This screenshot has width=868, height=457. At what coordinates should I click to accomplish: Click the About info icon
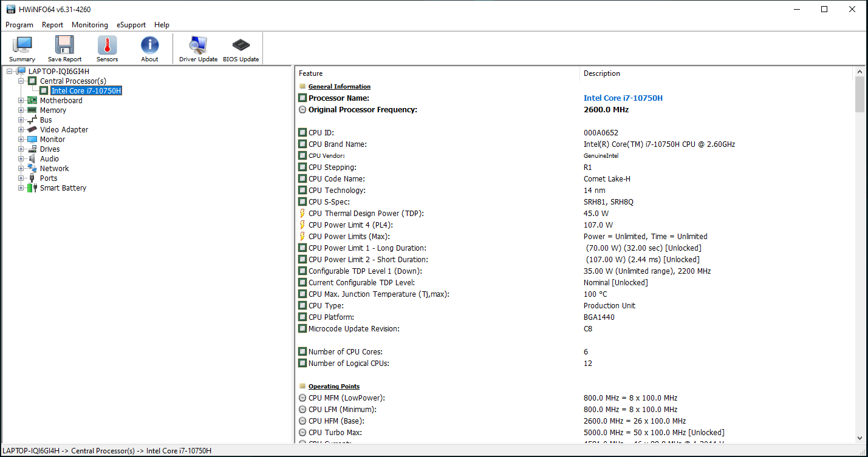coord(149,46)
